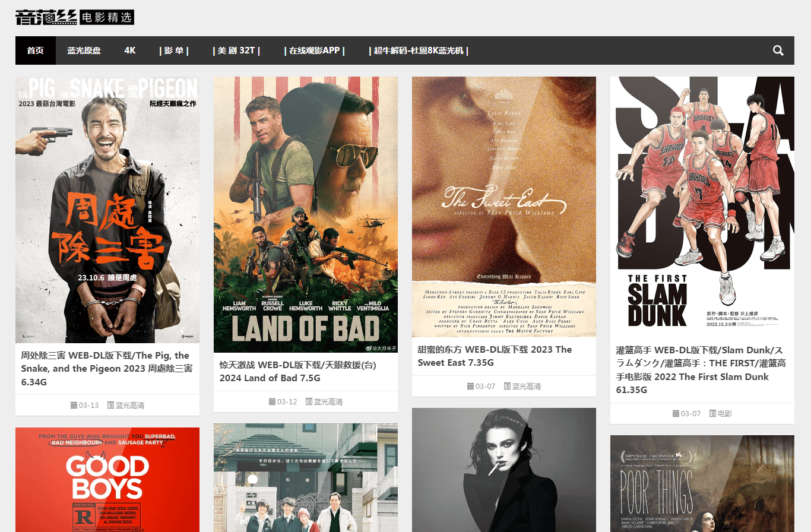Click the date text 03-12
811x532 pixels.
(287, 402)
